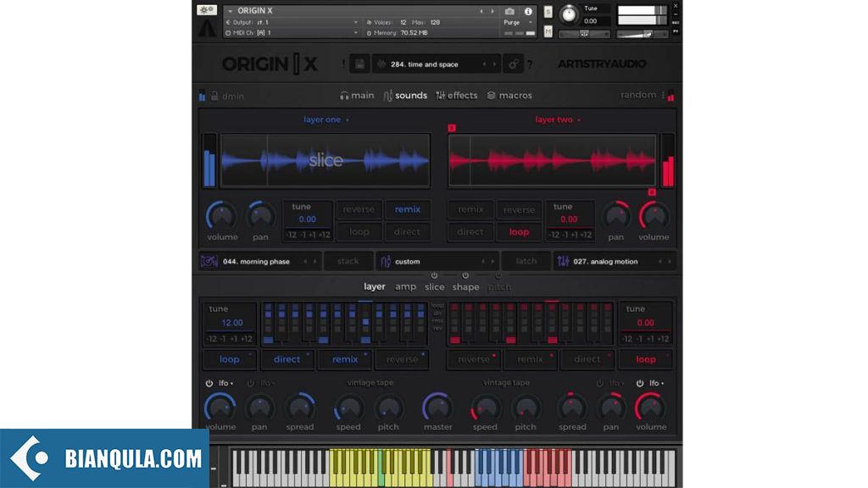This screenshot has width=868, height=488.
Task: Click power icon above shape tab
Action: pos(465,275)
